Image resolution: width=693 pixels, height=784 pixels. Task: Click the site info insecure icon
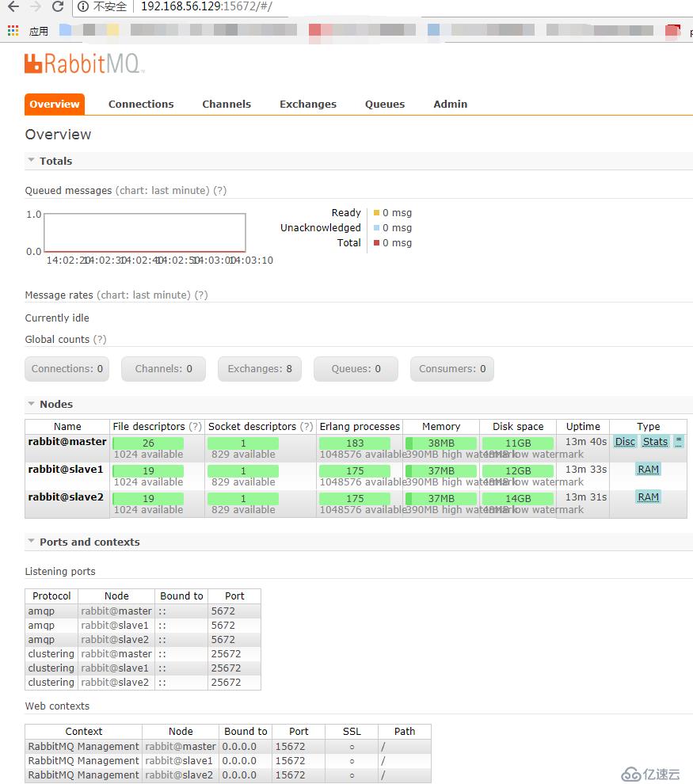click(x=83, y=6)
